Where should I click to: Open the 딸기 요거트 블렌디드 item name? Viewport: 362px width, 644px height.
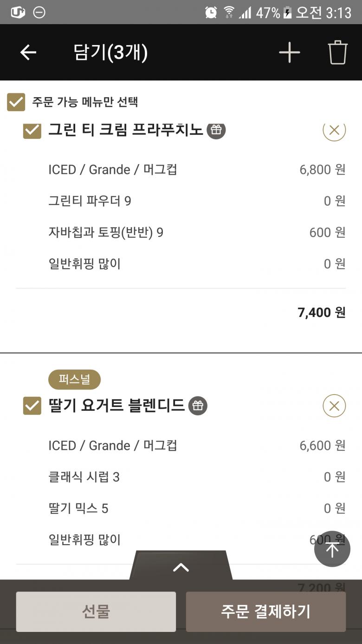click(116, 406)
